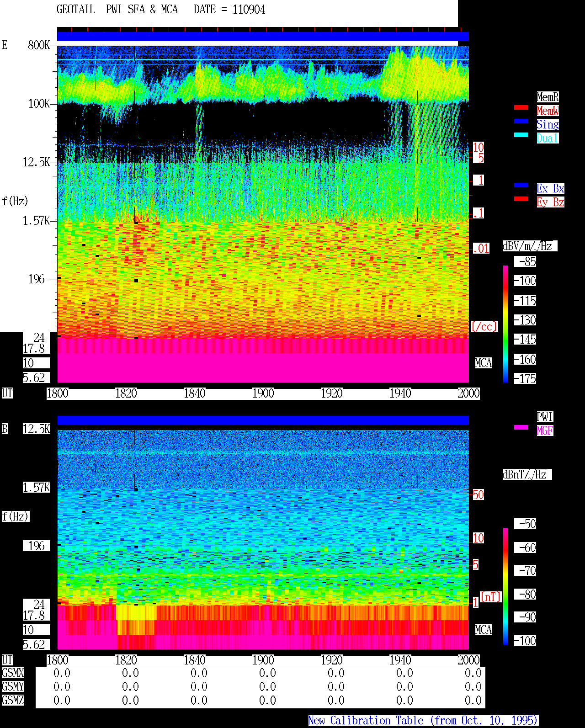Click the 1900 UT tick on upper time axis
585x728 pixels.
[263, 393]
